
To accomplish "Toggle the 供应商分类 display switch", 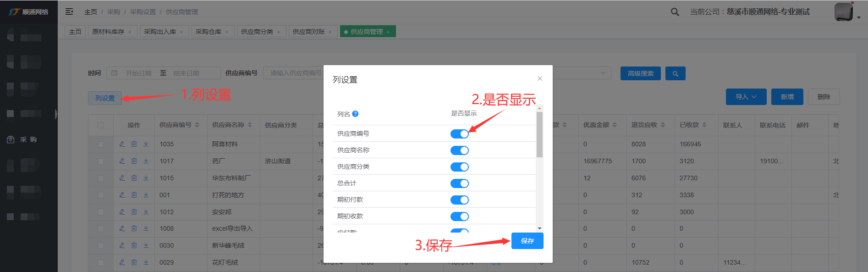I will (459, 167).
